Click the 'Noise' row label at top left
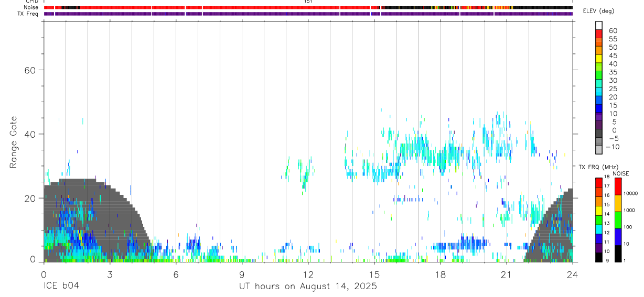 [x=32, y=7]
